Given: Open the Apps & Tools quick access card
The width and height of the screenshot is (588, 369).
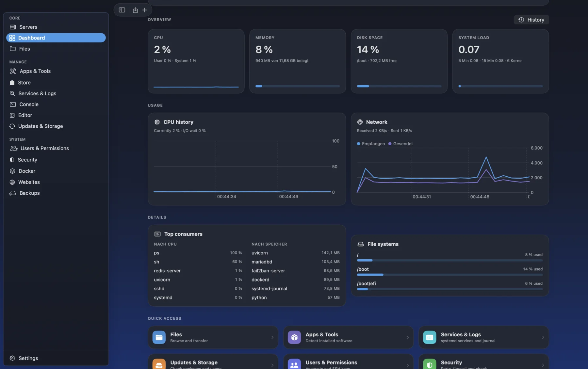Looking at the screenshot, I should point(348,337).
